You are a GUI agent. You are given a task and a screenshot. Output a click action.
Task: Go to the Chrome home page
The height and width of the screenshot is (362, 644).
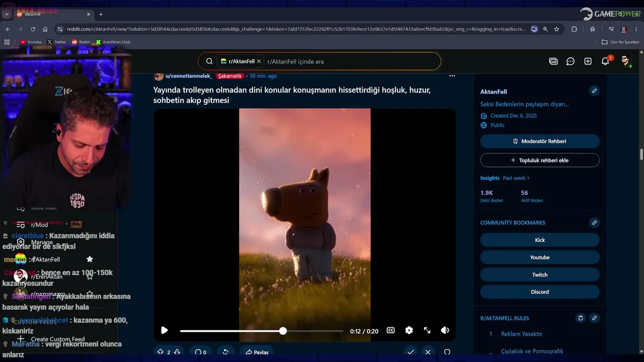[45, 29]
